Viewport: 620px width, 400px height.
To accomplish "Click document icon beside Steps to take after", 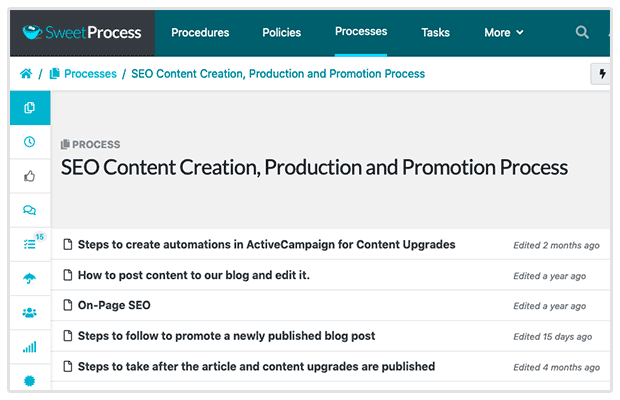I will pyautogui.click(x=68, y=366).
